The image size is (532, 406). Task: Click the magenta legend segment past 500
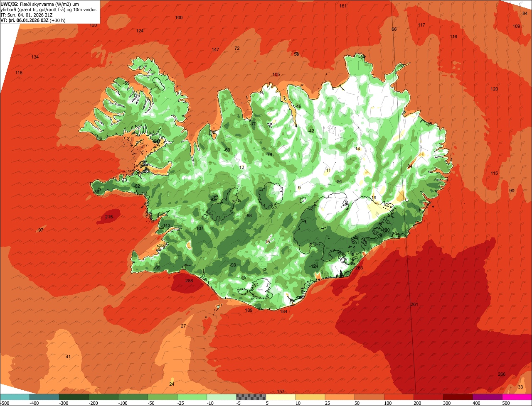pos(517,397)
